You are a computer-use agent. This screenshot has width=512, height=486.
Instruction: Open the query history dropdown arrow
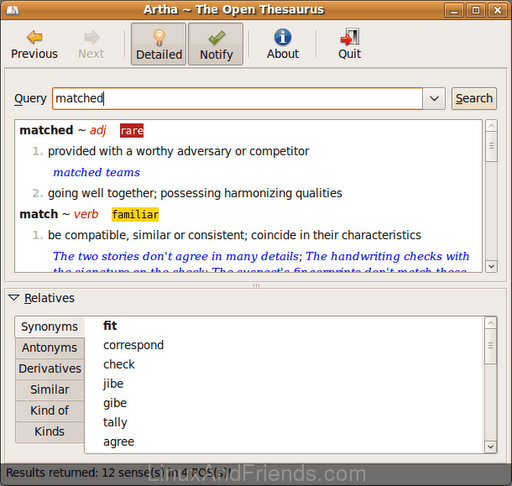coord(434,99)
